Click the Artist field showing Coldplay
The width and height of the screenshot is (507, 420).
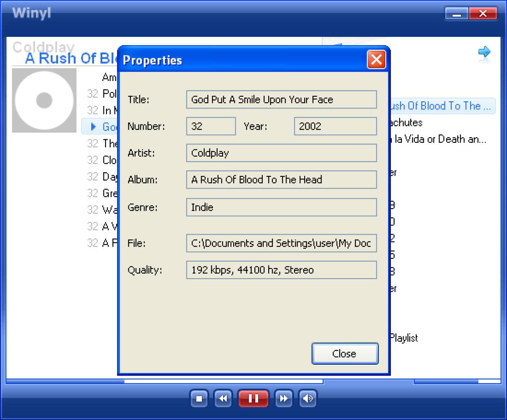(x=281, y=153)
